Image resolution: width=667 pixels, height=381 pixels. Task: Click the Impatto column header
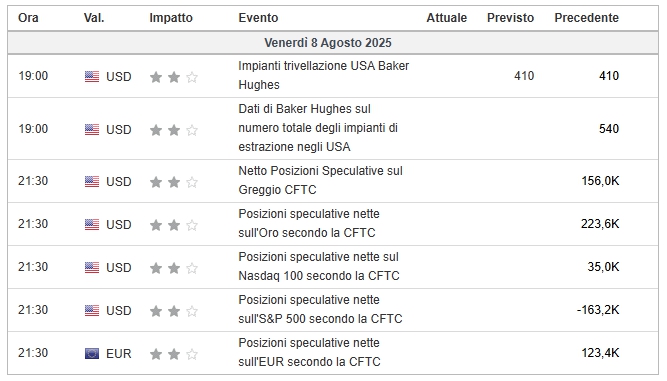coord(171,18)
